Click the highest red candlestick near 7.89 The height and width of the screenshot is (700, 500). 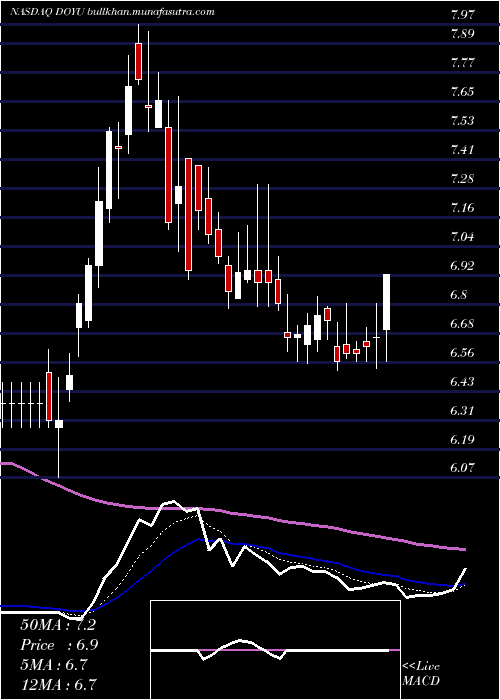pos(138,61)
